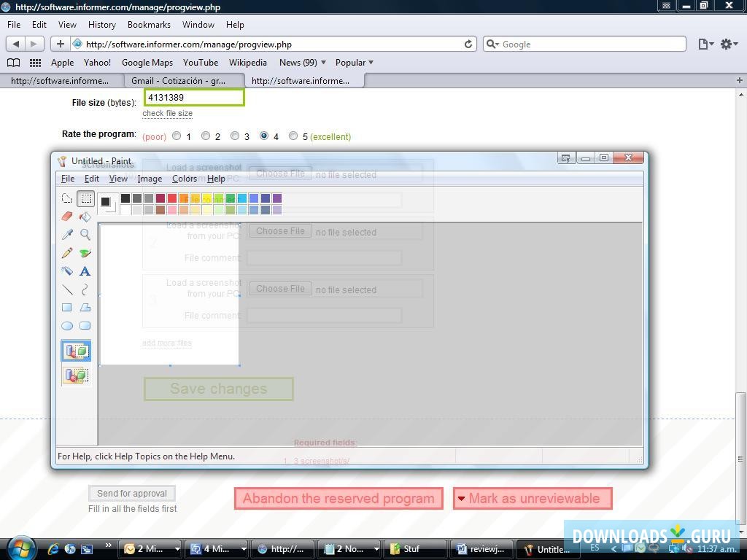Click the Google search box
747x560 pixels.
coord(584,44)
